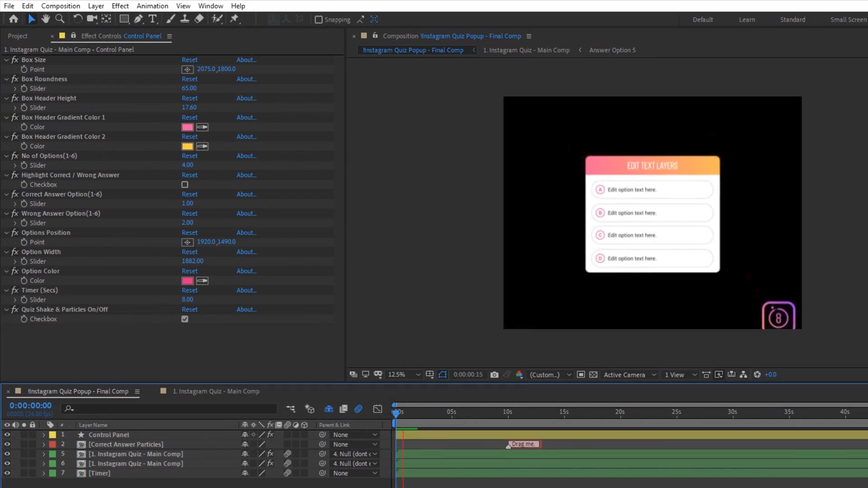Select the Roto Brush tool
The width and height of the screenshot is (868, 488).
(x=217, y=19)
